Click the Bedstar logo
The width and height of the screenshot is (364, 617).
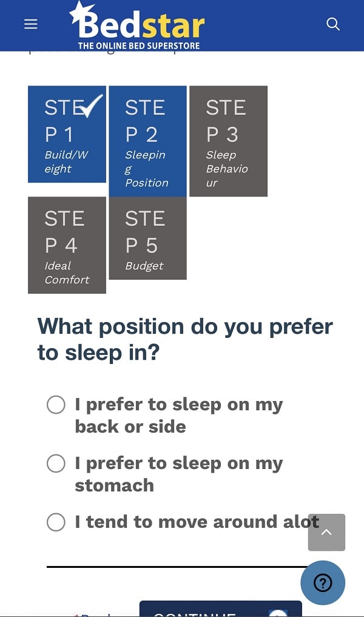tap(137, 25)
